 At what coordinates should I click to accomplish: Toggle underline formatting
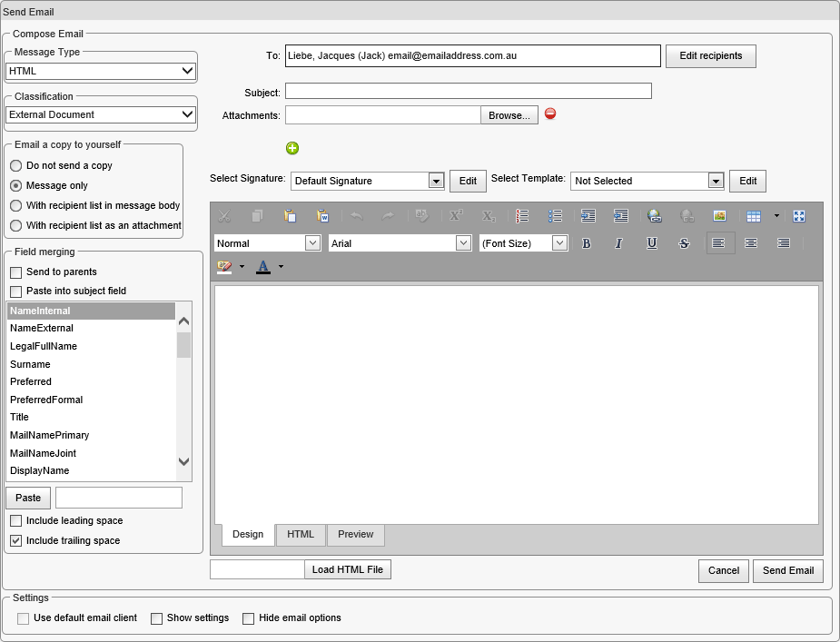tap(651, 243)
